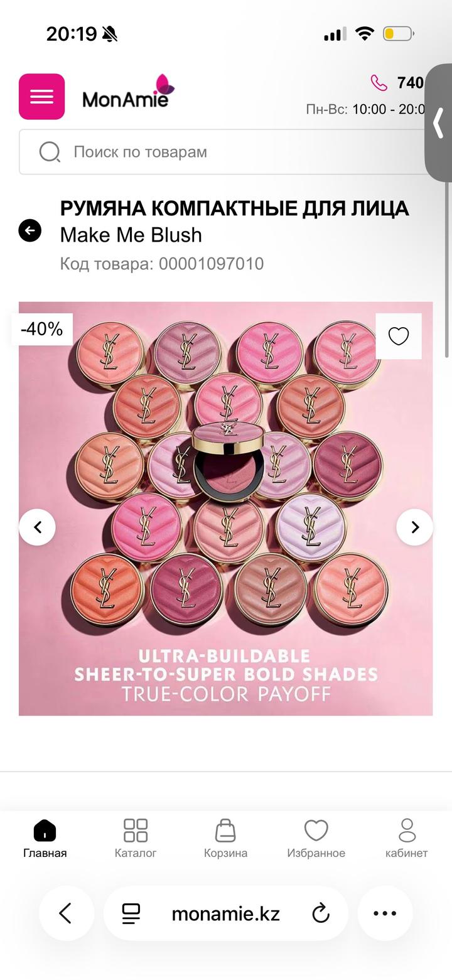Show next product image

pyautogui.click(x=414, y=527)
